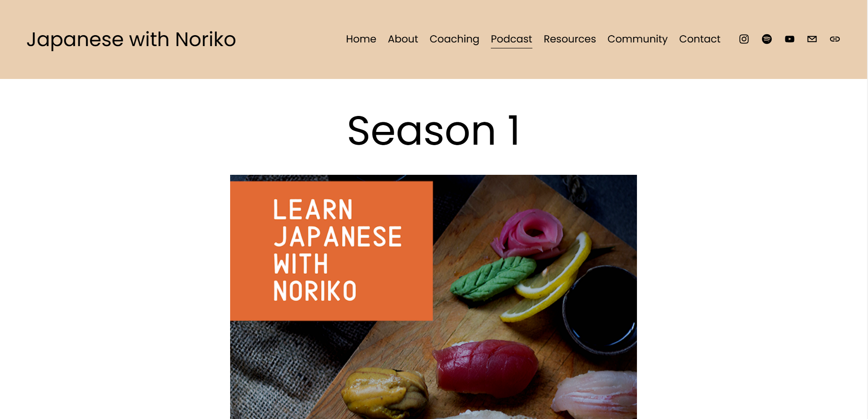Open the Spotify icon link

tap(767, 39)
